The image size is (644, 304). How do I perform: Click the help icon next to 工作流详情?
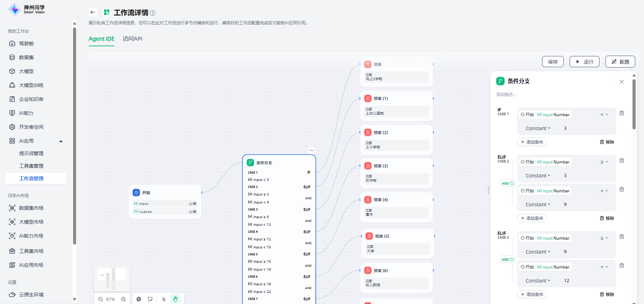[153, 13]
